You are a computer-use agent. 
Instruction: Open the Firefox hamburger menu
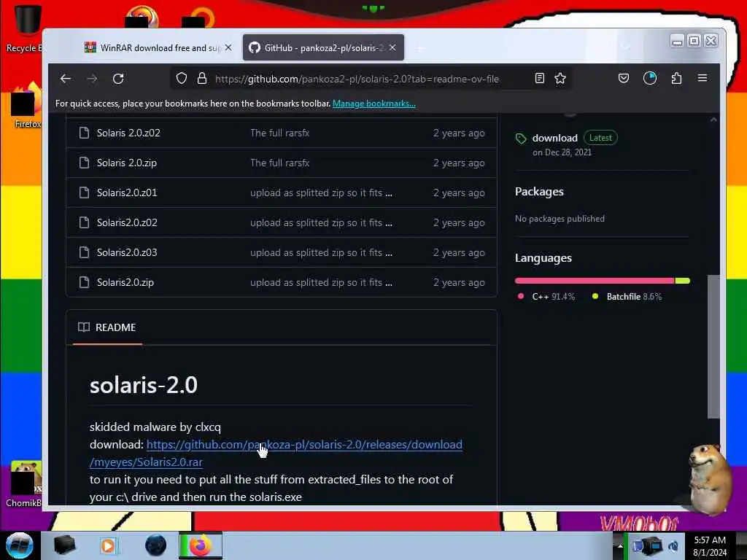[x=703, y=77]
